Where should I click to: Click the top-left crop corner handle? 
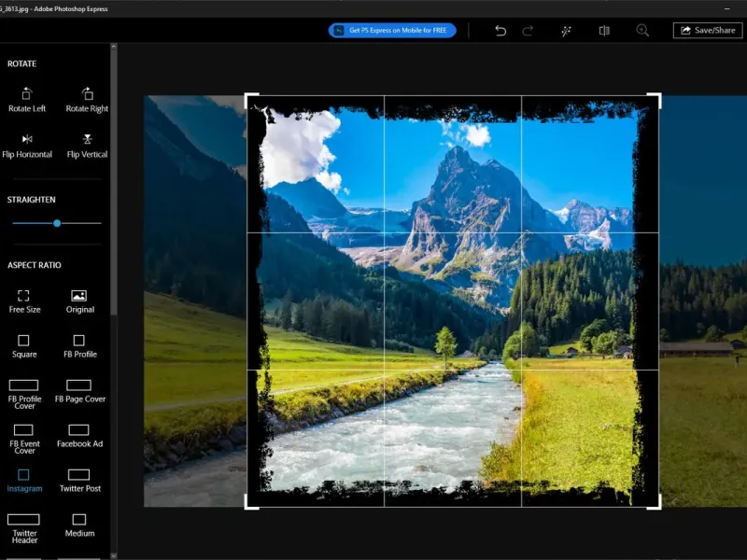251,100
